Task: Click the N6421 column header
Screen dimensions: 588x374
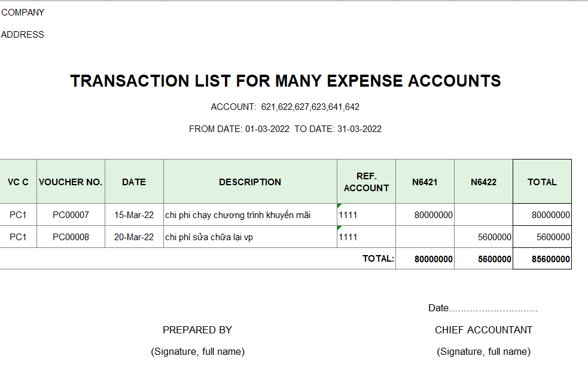Action: coord(425,182)
